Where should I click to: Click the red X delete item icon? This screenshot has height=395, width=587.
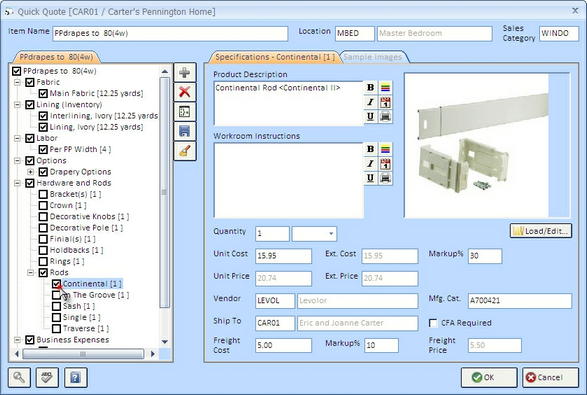point(185,92)
